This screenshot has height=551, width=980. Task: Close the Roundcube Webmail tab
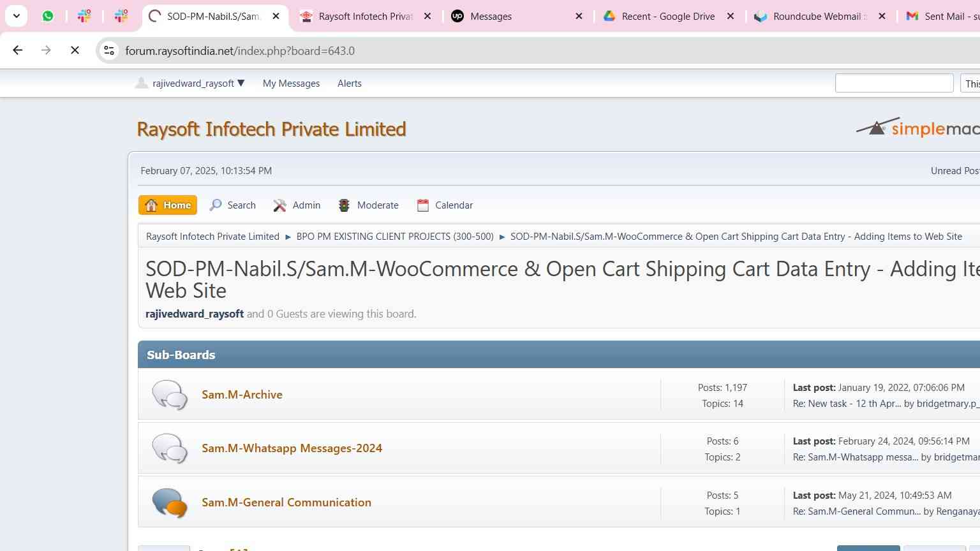(x=882, y=17)
